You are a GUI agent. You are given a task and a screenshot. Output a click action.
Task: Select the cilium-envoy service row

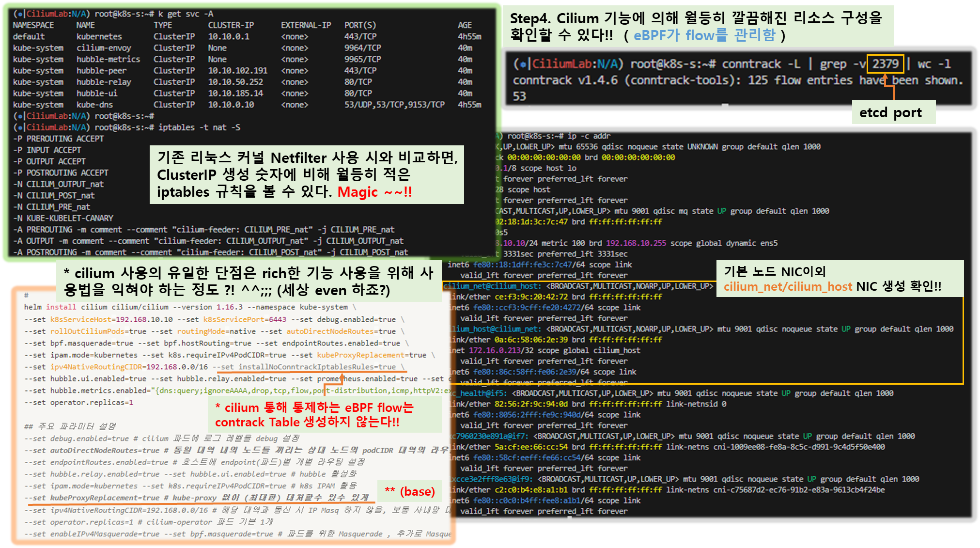tap(104, 48)
